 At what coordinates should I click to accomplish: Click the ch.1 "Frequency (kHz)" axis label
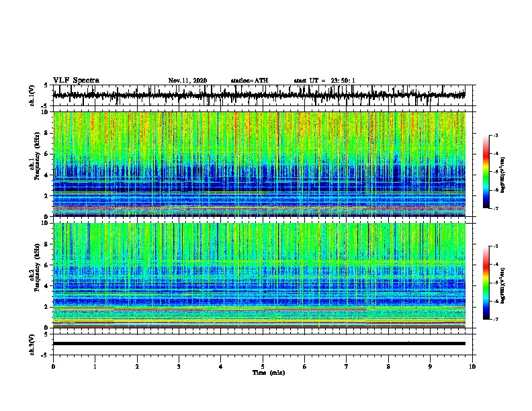37,156
